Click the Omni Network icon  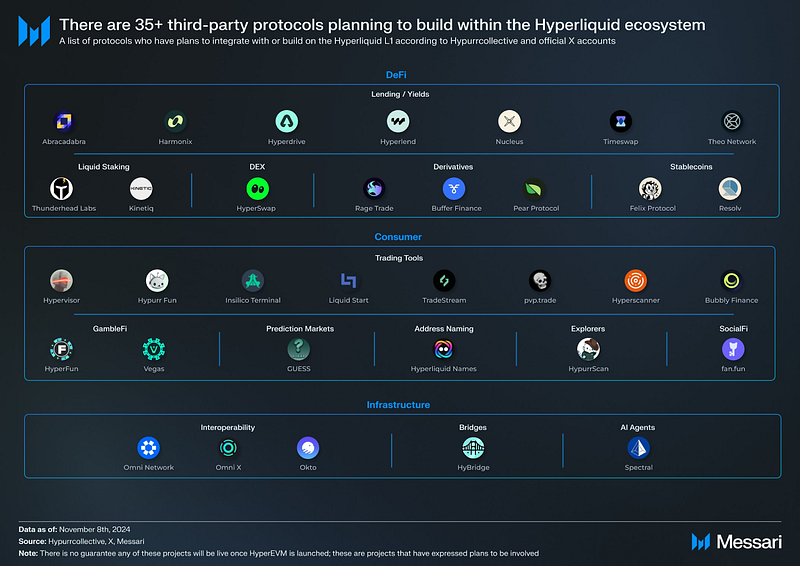pos(148,448)
